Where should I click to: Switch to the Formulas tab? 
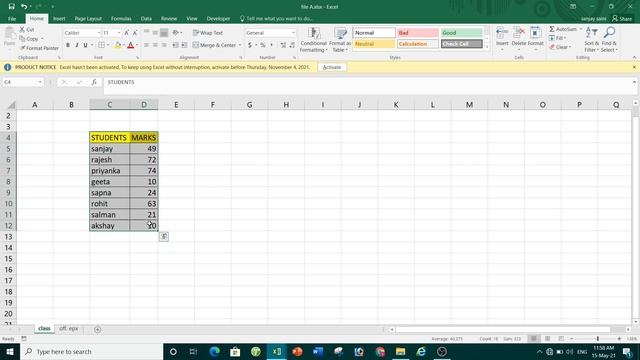(121, 19)
